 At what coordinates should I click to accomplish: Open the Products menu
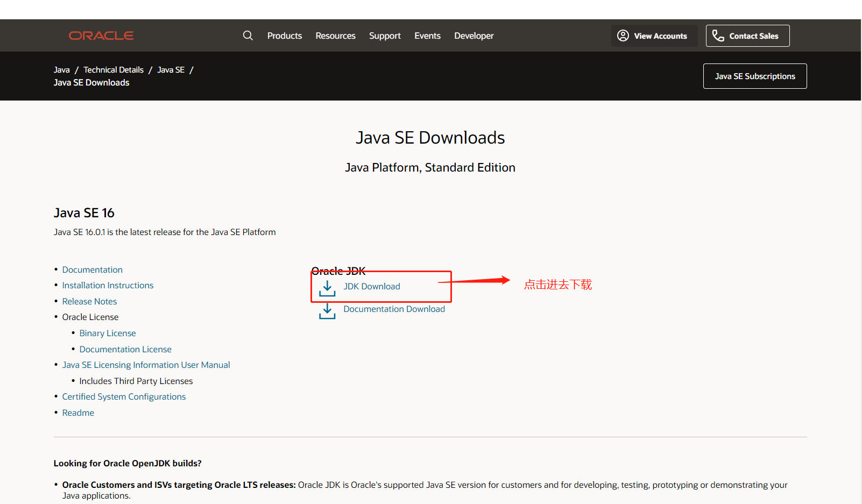(285, 36)
